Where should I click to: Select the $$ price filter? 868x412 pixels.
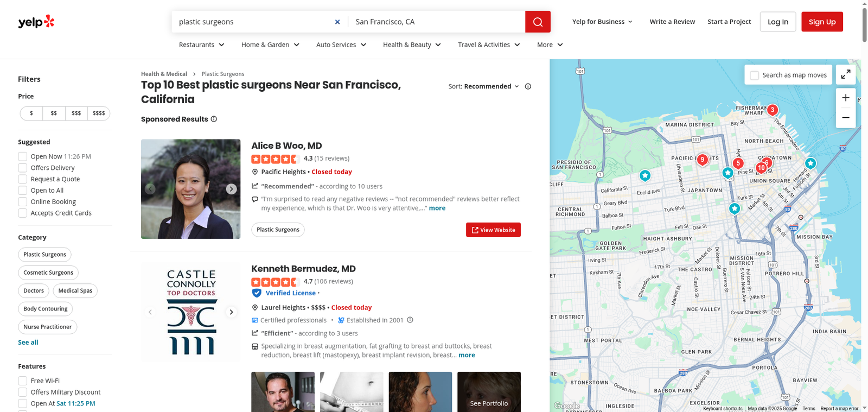click(x=54, y=113)
